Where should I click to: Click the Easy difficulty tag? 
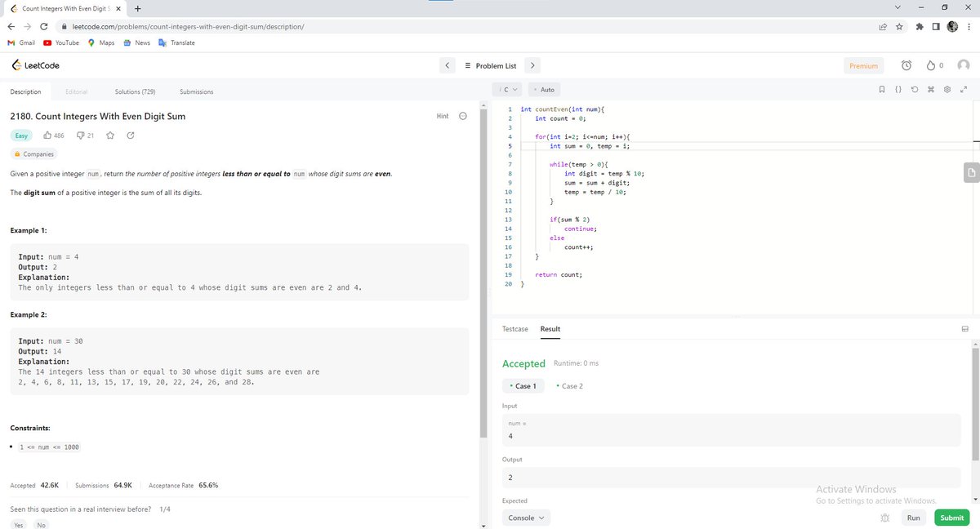click(x=22, y=136)
